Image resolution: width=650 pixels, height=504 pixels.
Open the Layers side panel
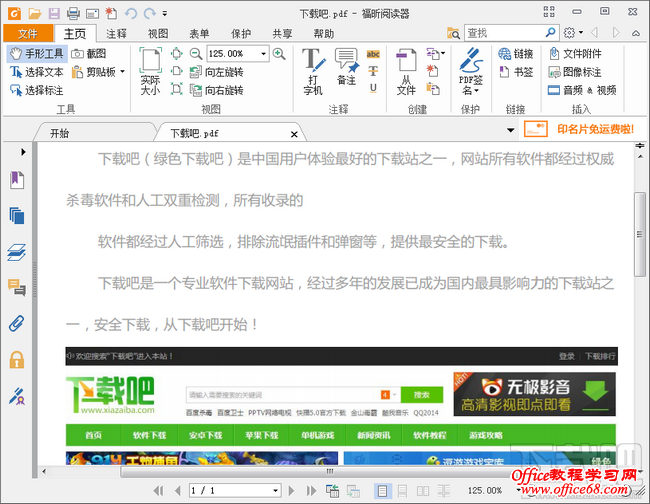click(x=17, y=252)
